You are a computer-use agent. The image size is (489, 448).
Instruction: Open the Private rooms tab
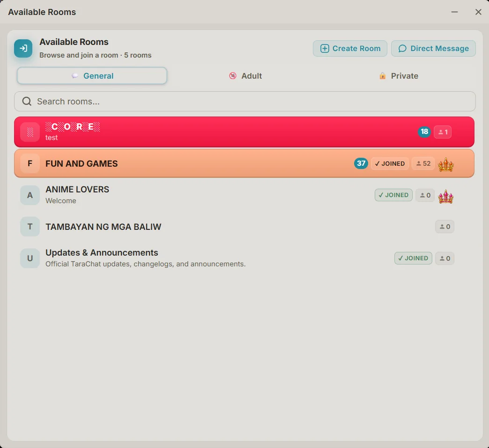tap(398, 76)
